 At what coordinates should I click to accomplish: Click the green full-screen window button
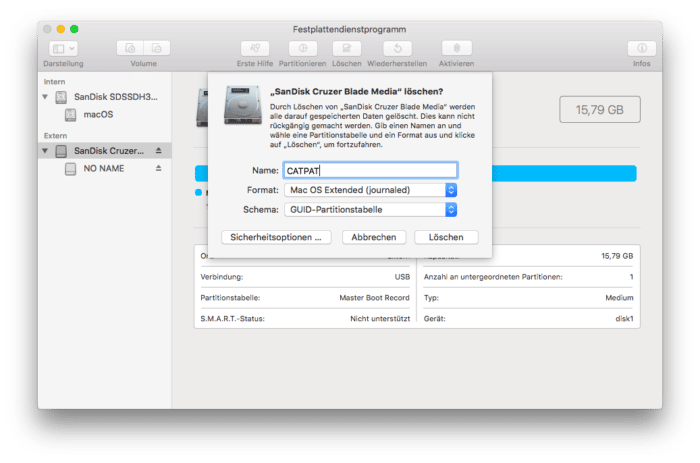click(x=74, y=29)
